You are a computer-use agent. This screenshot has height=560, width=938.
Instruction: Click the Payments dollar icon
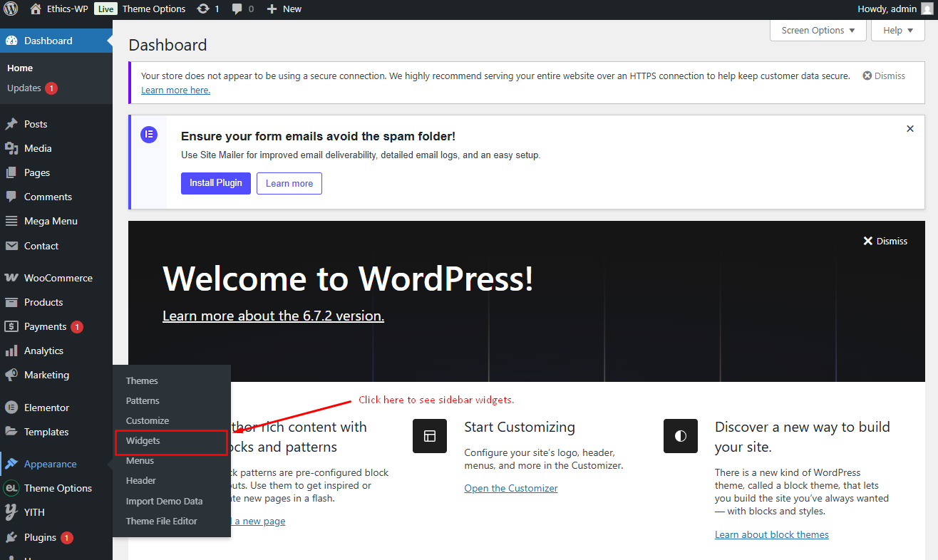click(11, 326)
